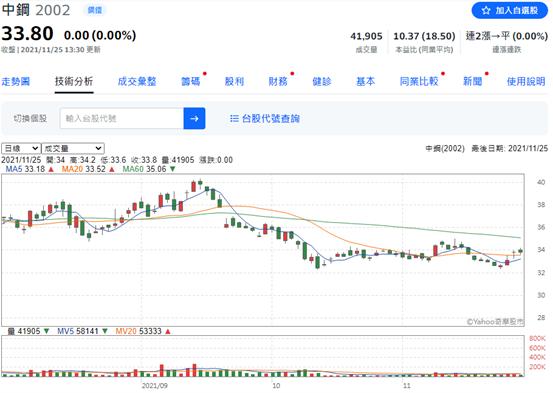The width and height of the screenshot is (553, 393).
Task: Click the MV20 red up-triangle indicator
Action: [168, 331]
